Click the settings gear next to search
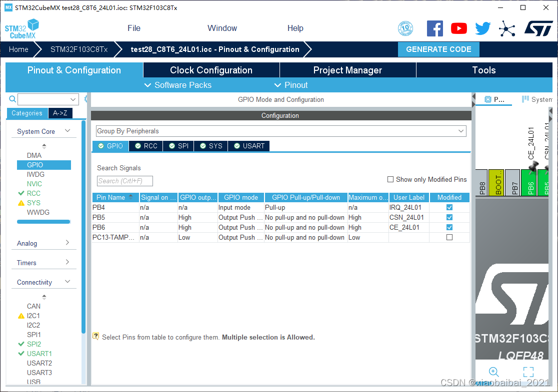The image size is (558, 392). coord(86,99)
